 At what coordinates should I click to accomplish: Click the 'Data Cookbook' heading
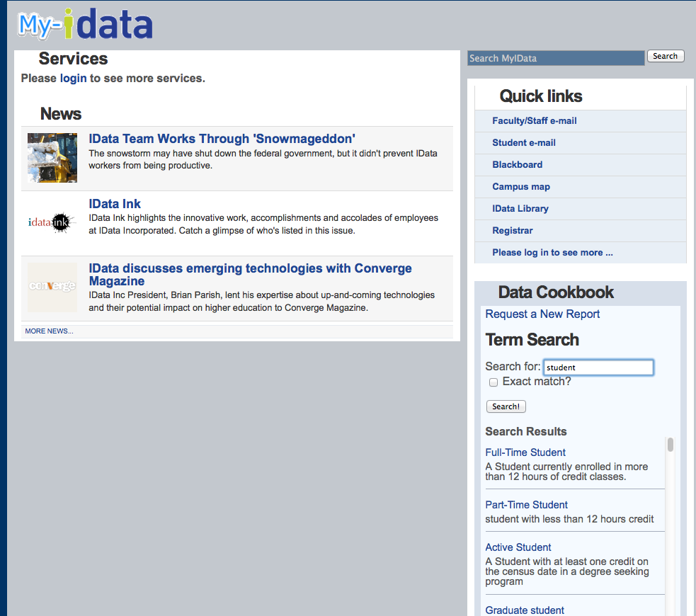(x=556, y=292)
